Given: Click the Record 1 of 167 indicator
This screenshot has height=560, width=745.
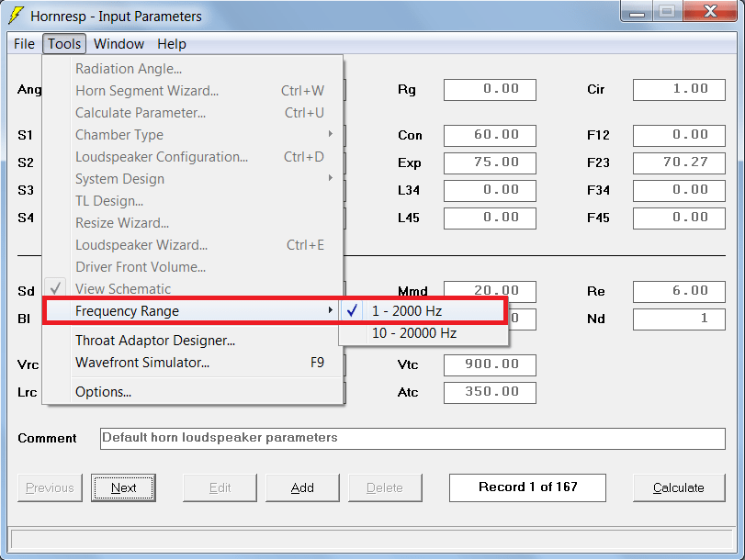Looking at the screenshot, I should coord(527,487).
